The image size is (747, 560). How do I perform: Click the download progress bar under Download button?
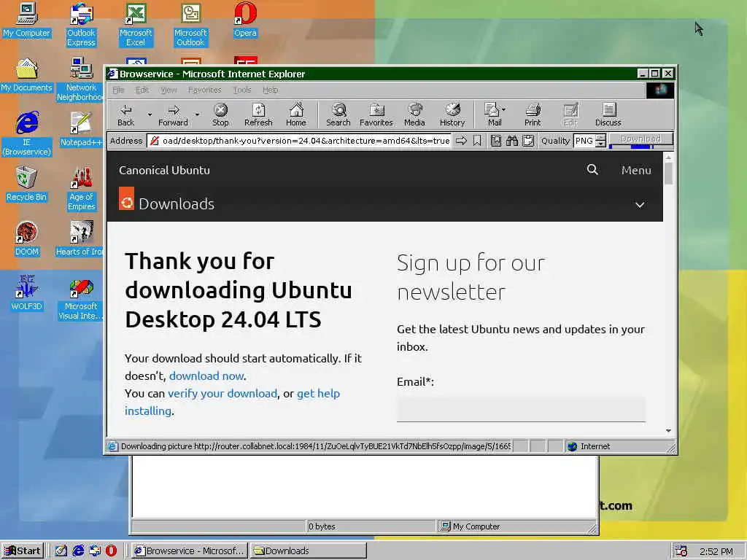coord(640,147)
